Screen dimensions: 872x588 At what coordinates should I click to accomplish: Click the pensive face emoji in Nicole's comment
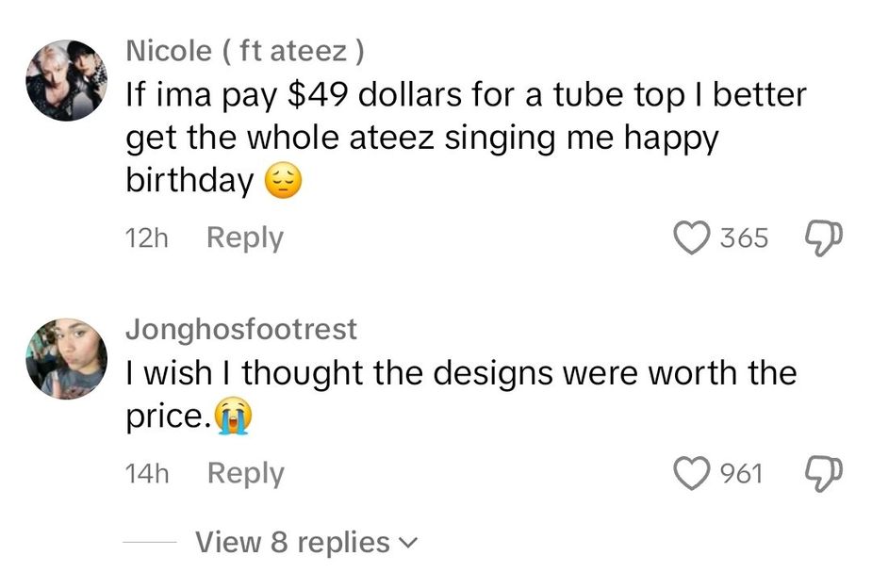click(x=284, y=178)
